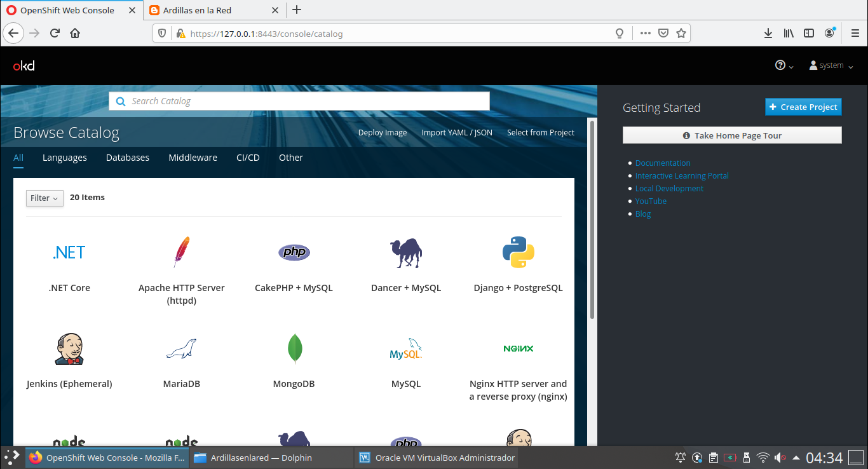Open network wifi tray icon
868x469 pixels.
(763, 458)
